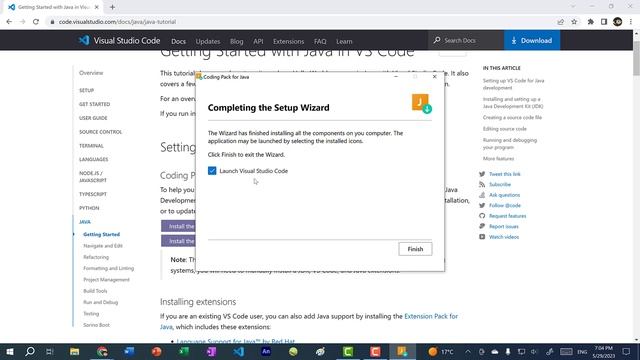The image size is (640, 360).
Task: Open the Extensions menu item
Action: pyautogui.click(x=289, y=41)
